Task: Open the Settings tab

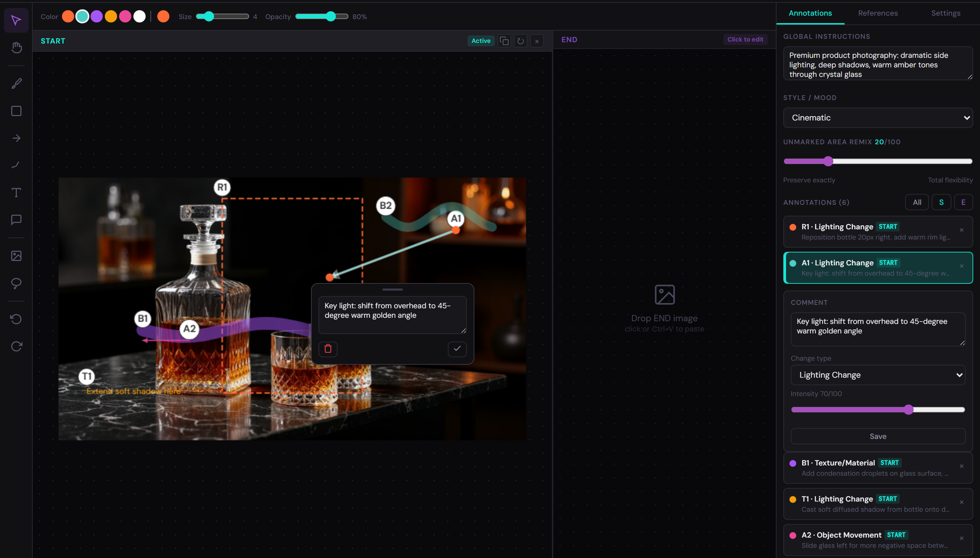Action: 945,13
